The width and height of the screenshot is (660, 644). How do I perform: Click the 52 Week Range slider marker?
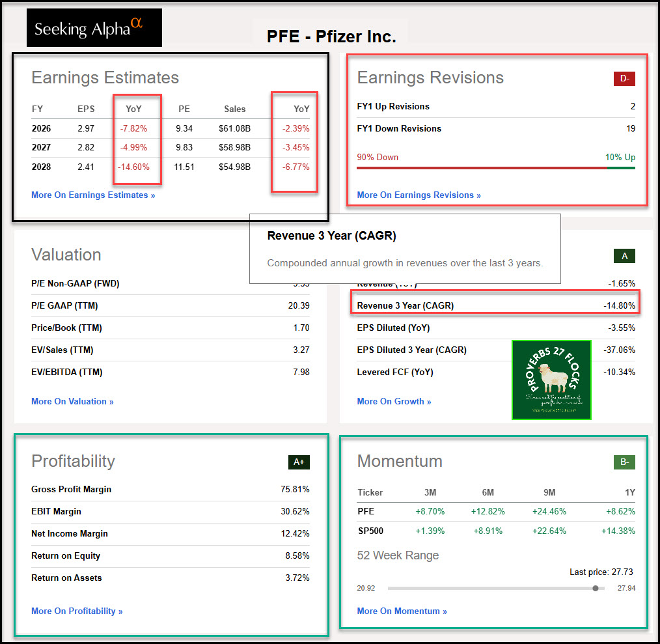point(596,588)
